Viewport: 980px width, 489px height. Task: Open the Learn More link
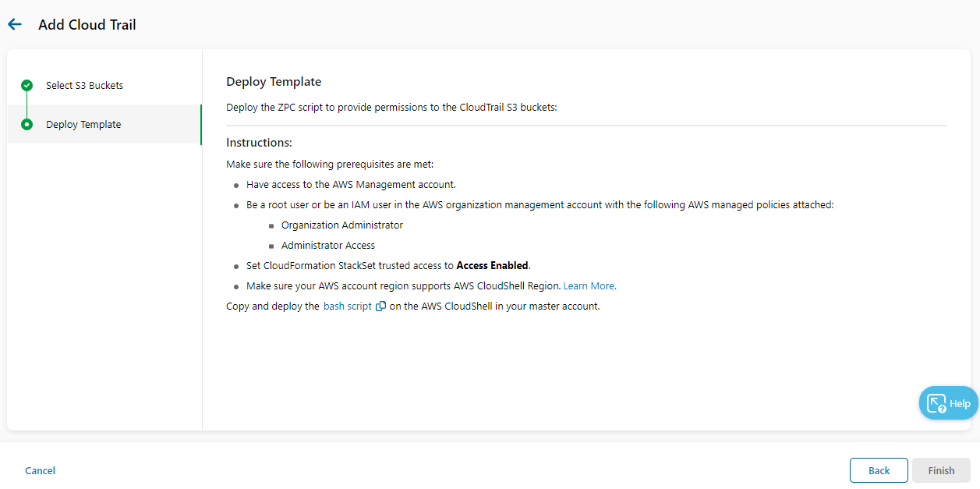click(x=589, y=286)
